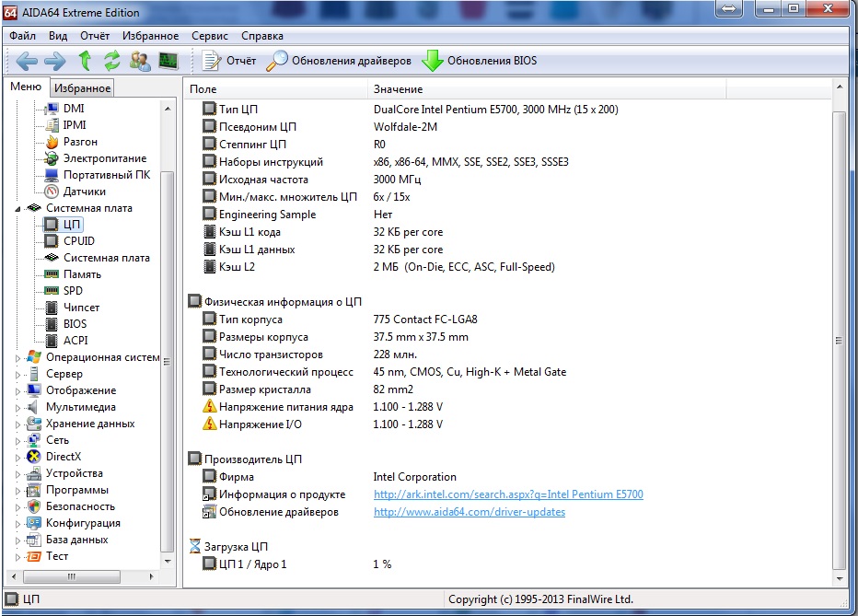Expand the Сеть node
This screenshot has height=616, width=858.
[x=17, y=441]
